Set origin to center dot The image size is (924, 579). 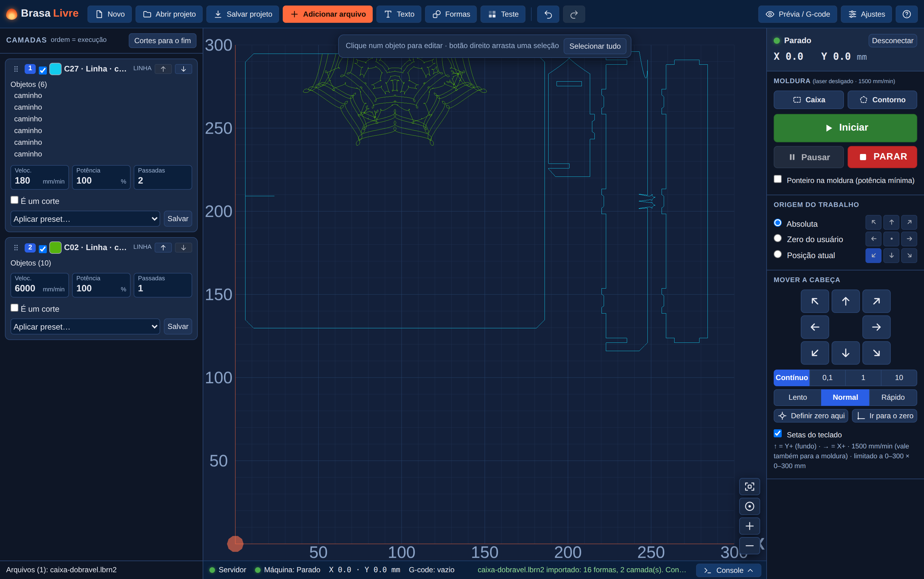point(891,239)
